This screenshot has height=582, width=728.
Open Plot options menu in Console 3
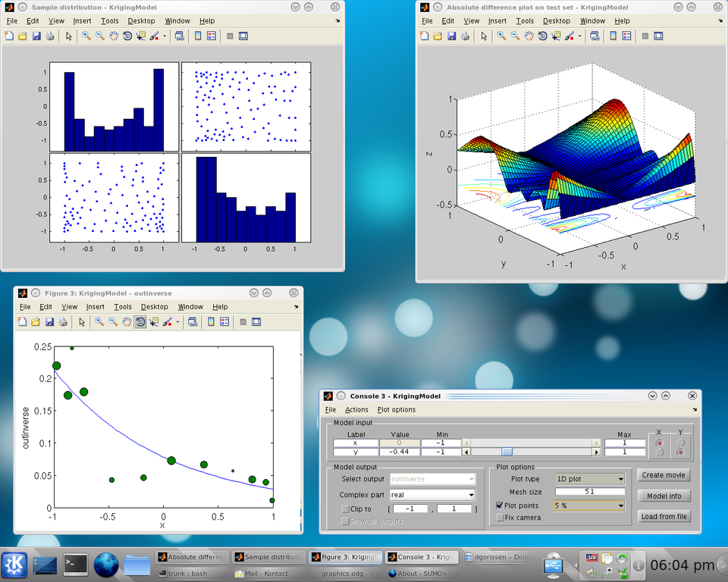(397, 409)
